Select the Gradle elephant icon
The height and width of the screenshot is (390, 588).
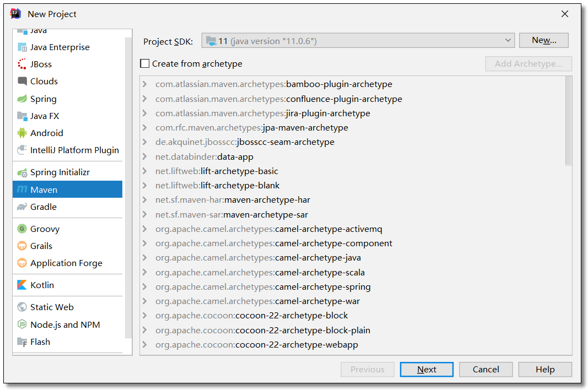[x=22, y=207]
